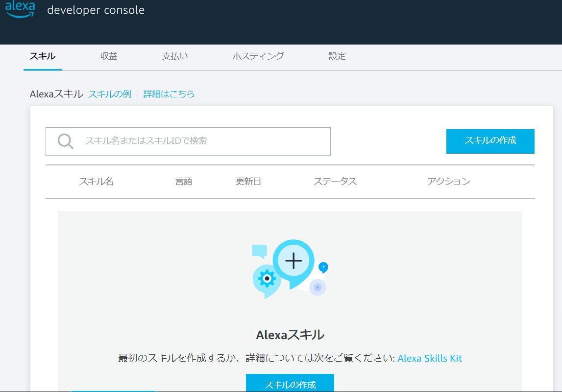Click the 言語 column header
Image resolution: width=562 pixels, height=392 pixels.
[184, 182]
